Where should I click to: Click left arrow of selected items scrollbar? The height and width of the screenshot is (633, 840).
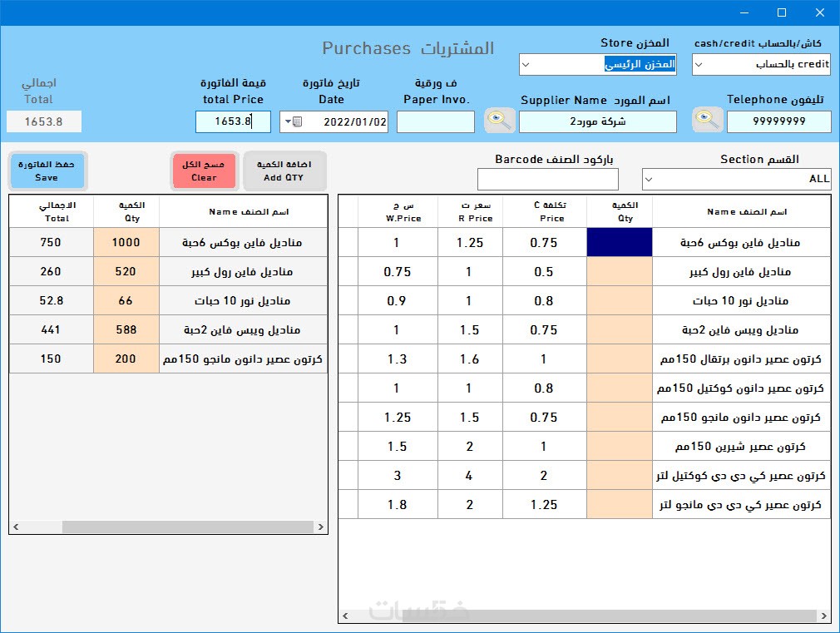(x=16, y=527)
